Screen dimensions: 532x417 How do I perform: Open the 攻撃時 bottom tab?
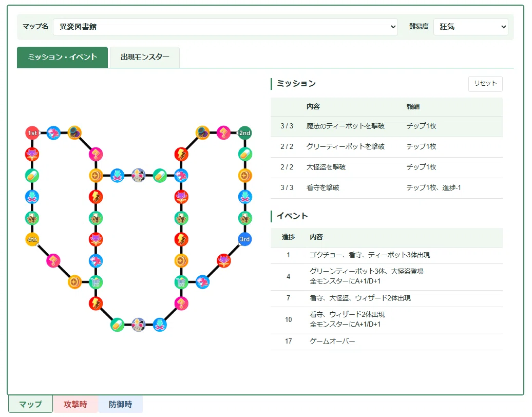[x=75, y=404]
